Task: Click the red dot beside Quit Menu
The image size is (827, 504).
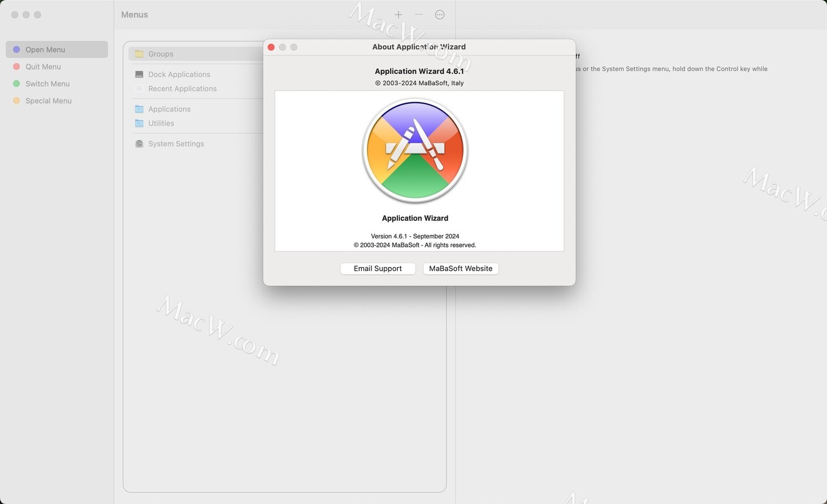Action: click(17, 67)
